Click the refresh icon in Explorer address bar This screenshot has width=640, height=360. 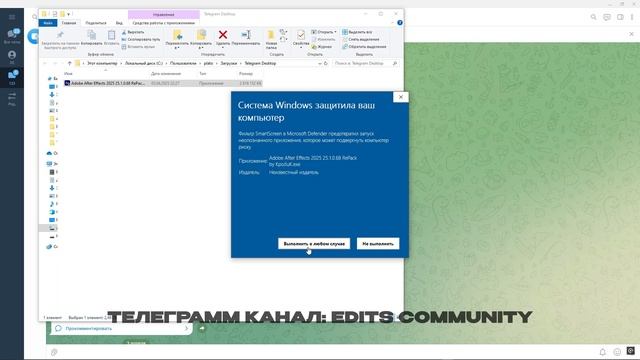click(x=326, y=64)
